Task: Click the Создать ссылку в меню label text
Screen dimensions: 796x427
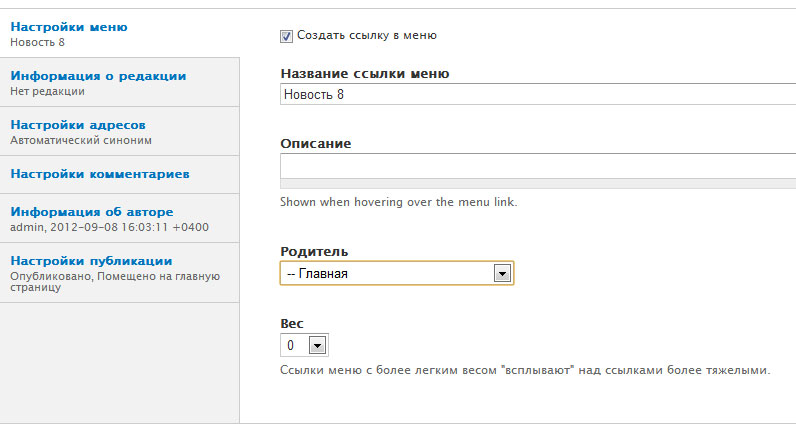Action: tap(367, 35)
